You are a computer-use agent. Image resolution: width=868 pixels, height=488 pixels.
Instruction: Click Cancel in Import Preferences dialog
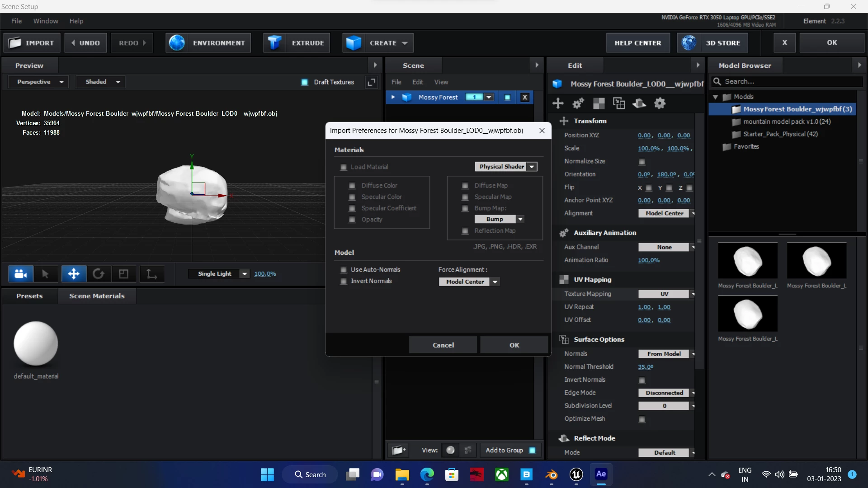(443, 345)
